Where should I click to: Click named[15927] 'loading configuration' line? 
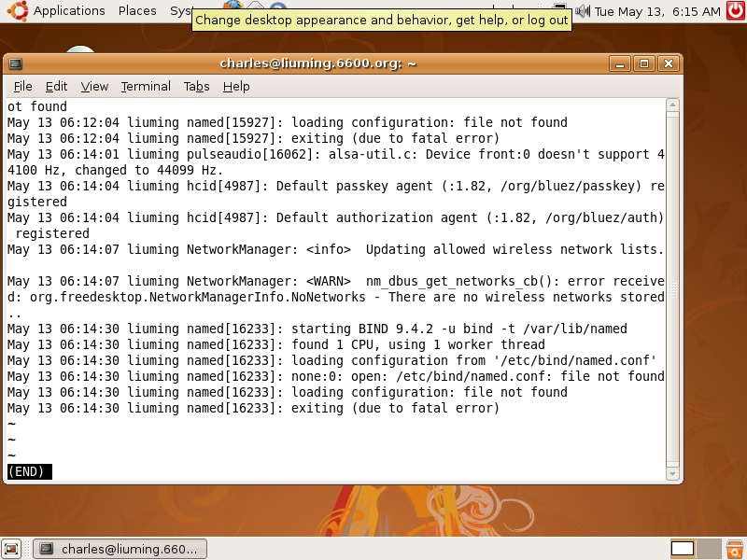point(288,122)
